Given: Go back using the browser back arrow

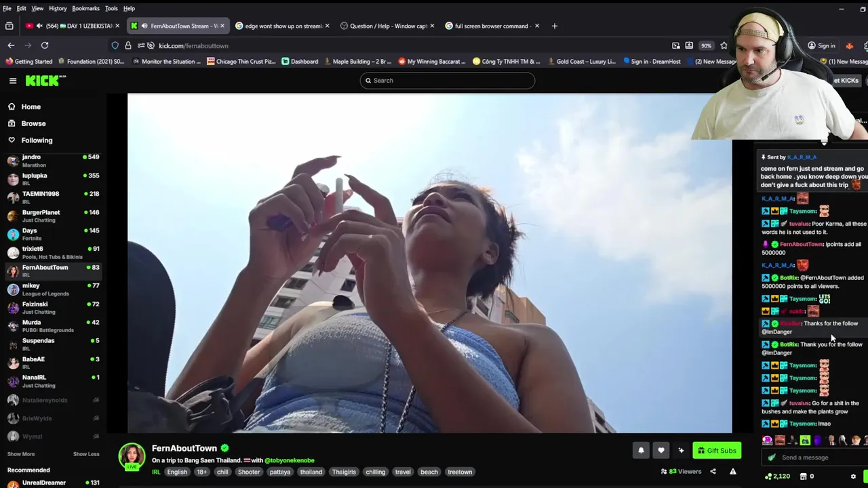Looking at the screenshot, I should [11, 45].
